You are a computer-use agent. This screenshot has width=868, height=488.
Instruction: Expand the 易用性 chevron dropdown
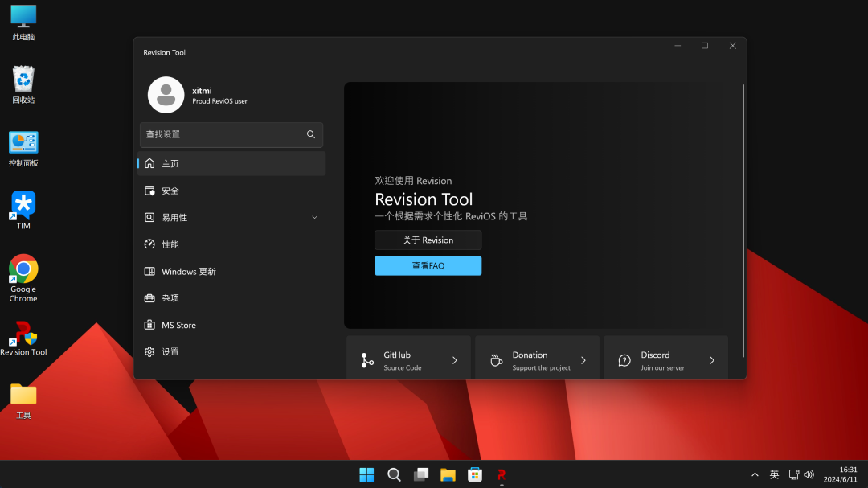click(x=314, y=218)
